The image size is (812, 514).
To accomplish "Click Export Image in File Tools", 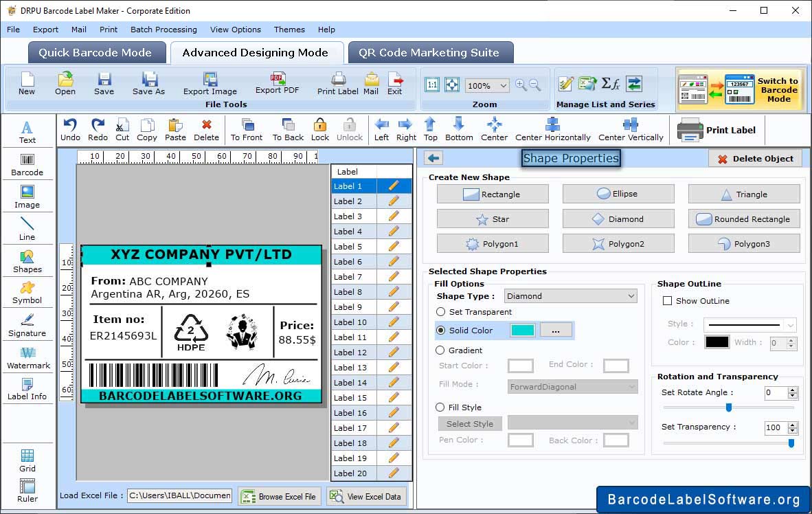I will [210, 84].
